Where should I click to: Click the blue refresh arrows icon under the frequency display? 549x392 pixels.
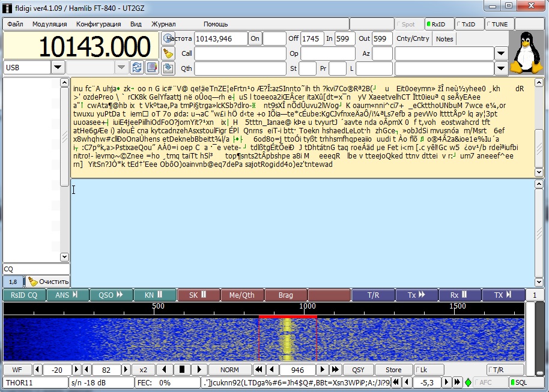click(137, 67)
